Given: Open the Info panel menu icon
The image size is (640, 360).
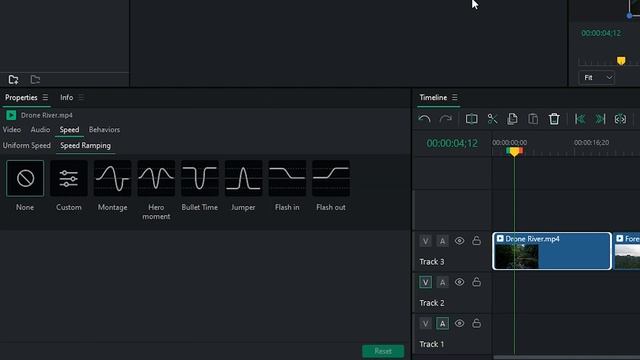Looking at the screenshot, I should point(81,98).
